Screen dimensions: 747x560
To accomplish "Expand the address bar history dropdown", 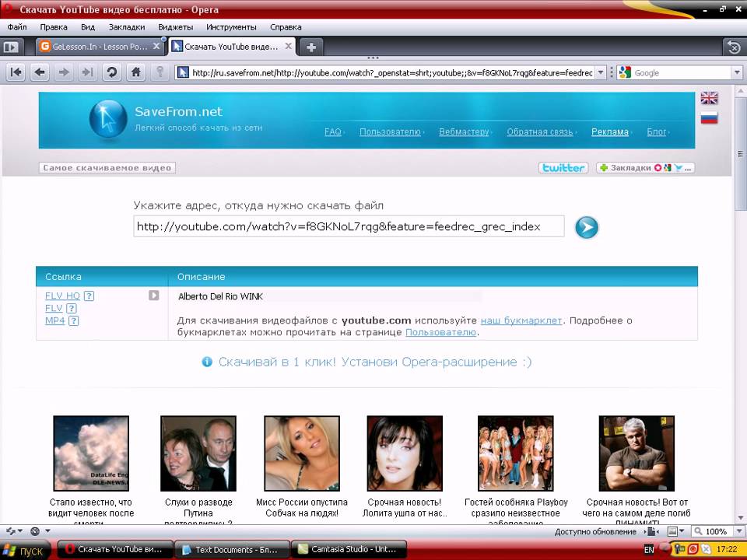I will click(x=601, y=73).
